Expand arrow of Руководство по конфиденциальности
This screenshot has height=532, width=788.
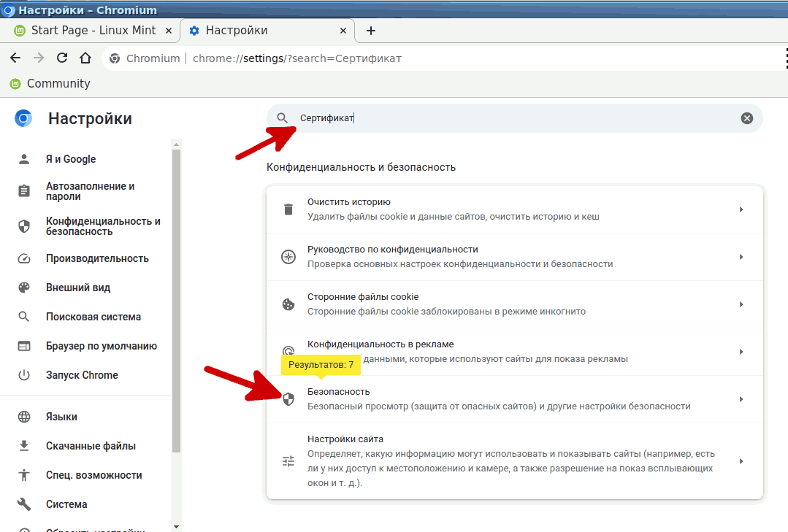click(x=741, y=257)
